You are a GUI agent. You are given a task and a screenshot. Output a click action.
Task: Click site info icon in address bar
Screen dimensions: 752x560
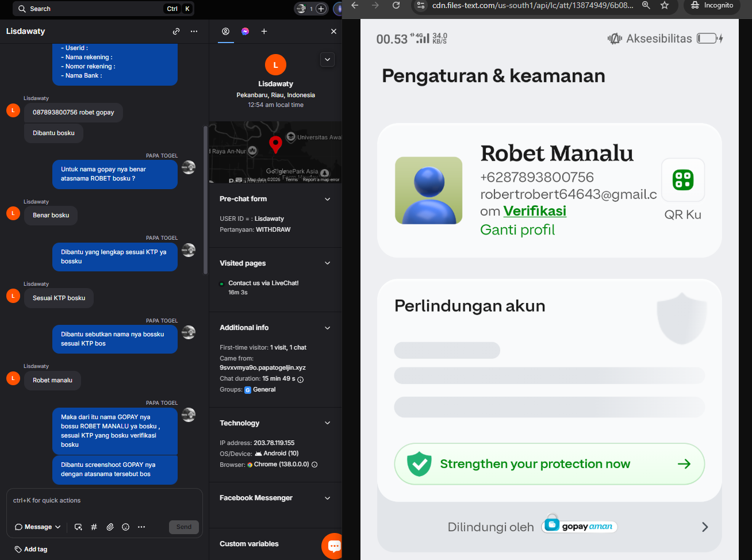(x=421, y=5)
